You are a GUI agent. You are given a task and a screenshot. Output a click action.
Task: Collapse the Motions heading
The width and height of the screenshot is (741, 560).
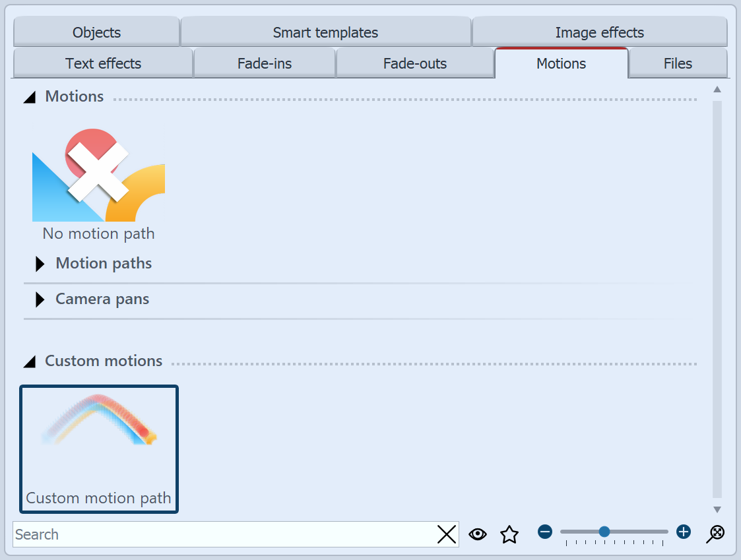tap(29, 97)
